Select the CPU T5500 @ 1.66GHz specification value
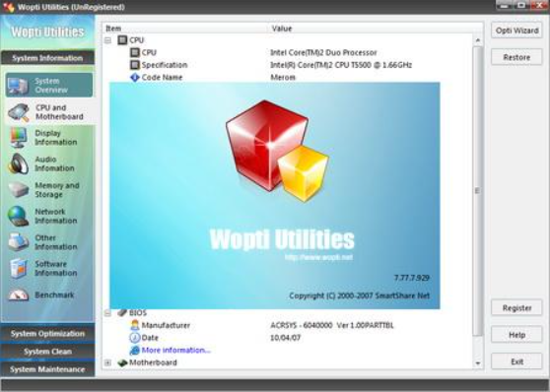The image size is (550, 392). pyautogui.click(x=341, y=65)
